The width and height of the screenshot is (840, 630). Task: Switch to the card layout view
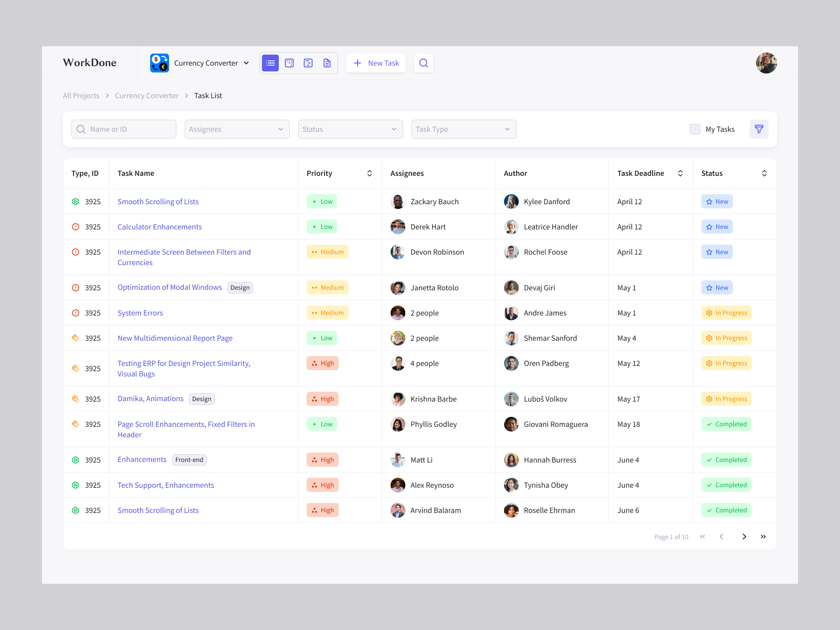[308, 62]
